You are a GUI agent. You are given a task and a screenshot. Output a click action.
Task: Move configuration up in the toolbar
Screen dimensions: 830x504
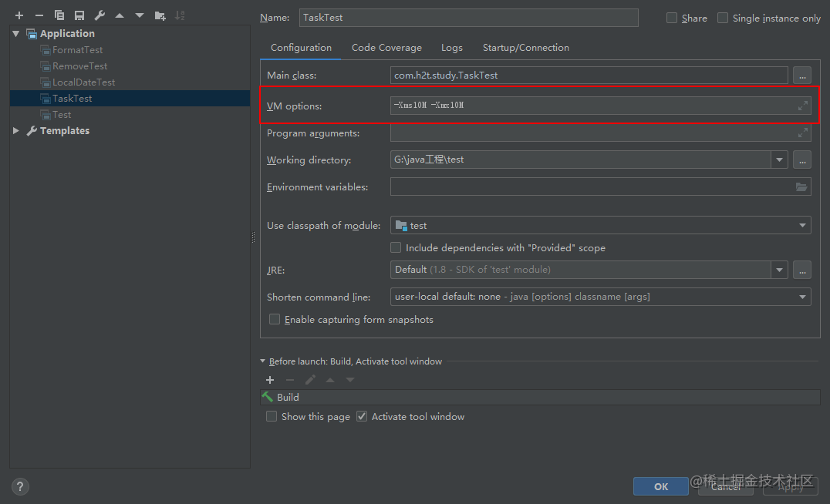pos(120,16)
